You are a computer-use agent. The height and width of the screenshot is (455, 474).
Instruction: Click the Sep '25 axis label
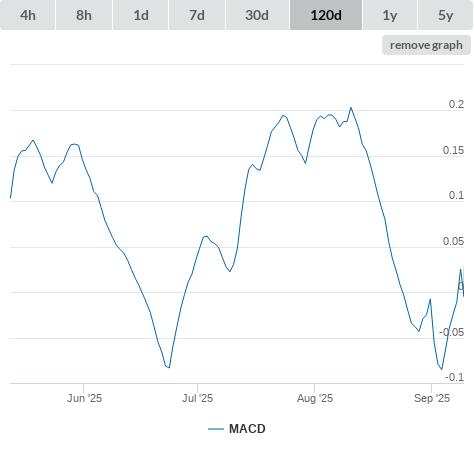[432, 398]
